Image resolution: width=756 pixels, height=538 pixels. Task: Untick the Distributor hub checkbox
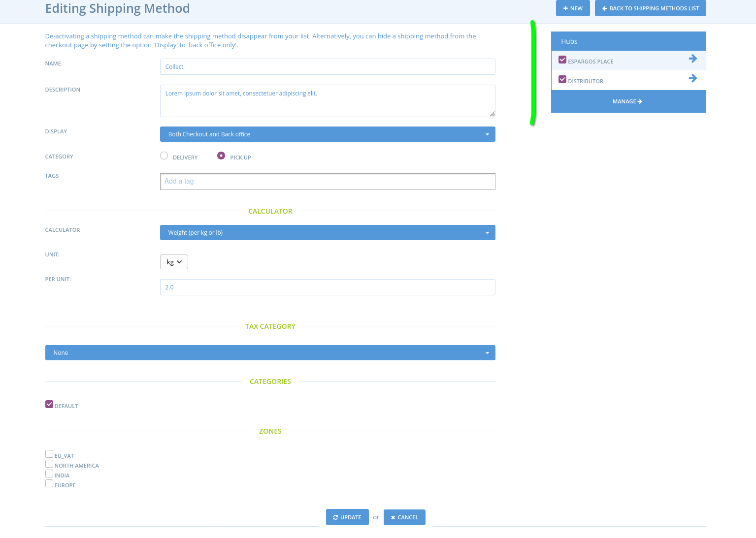point(562,79)
